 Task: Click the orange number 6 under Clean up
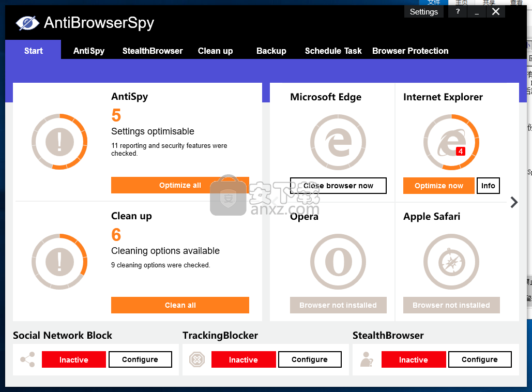point(116,234)
